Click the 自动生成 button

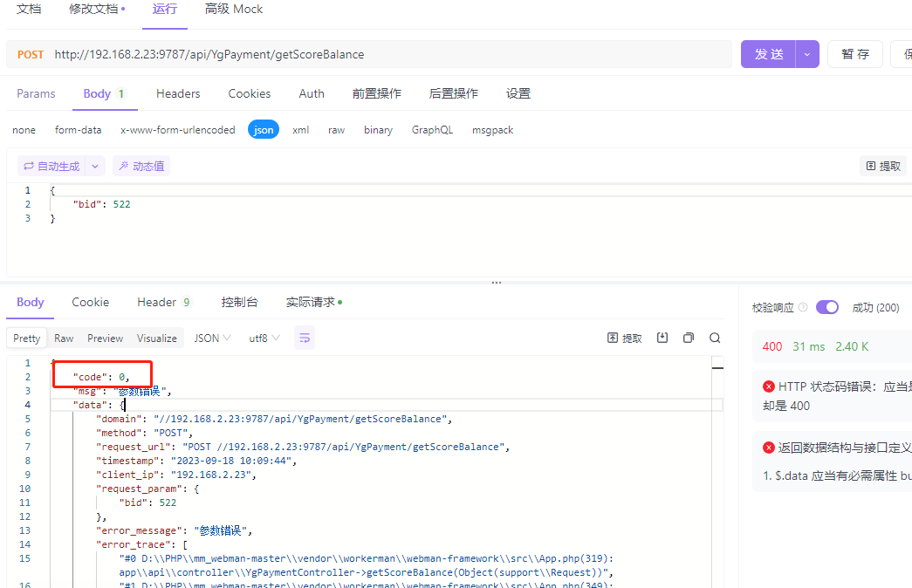tap(51, 167)
